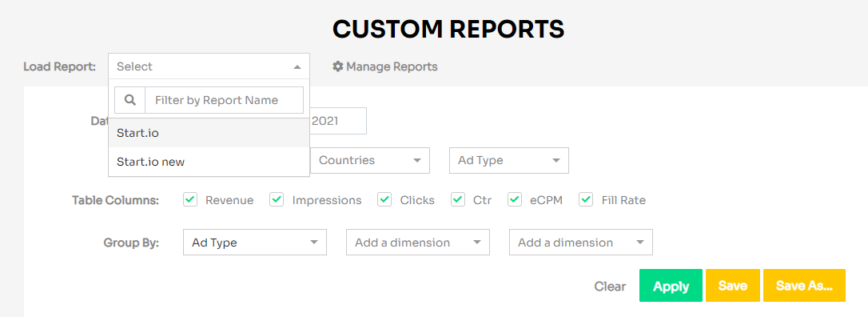Click the green Apply button
Screen dimensions: 868x317
[x=671, y=286]
